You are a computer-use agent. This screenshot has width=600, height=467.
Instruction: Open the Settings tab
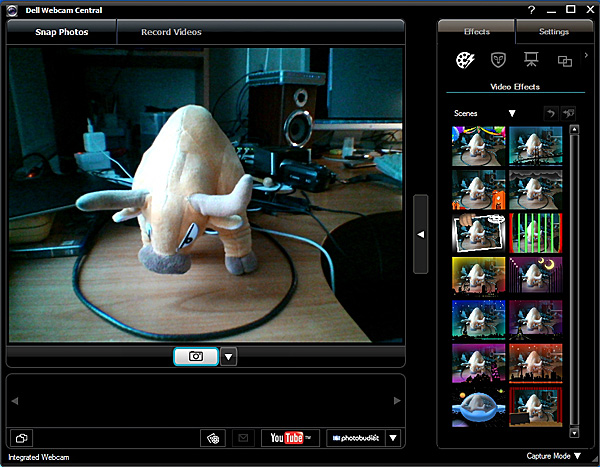[x=553, y=32]
